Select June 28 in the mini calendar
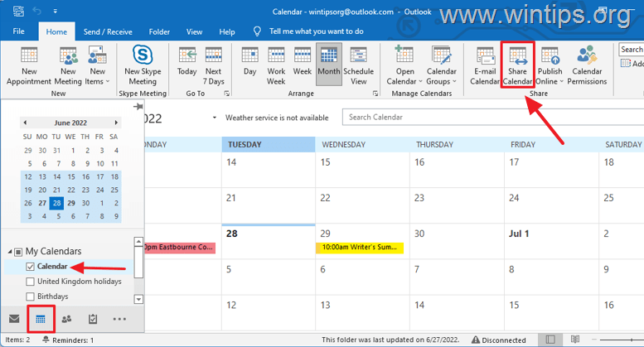This screenshot has width=644, height=347. pyautogui.click(x=56, y=203)
